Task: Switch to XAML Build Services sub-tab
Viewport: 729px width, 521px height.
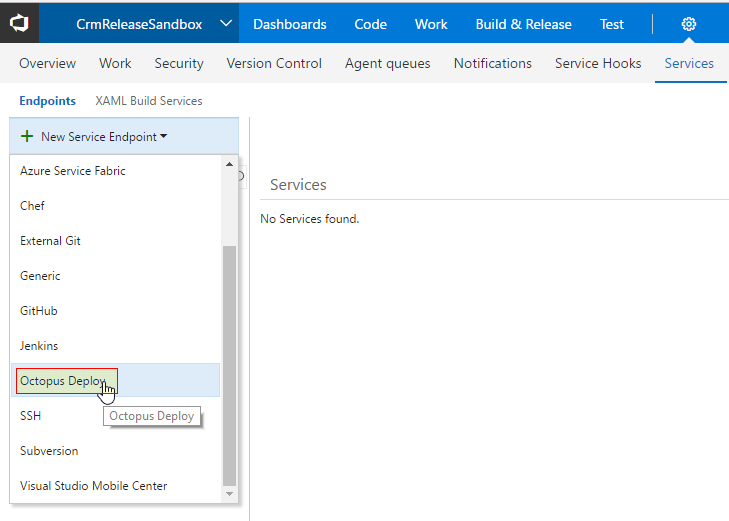Action: (x=149, y=101)
